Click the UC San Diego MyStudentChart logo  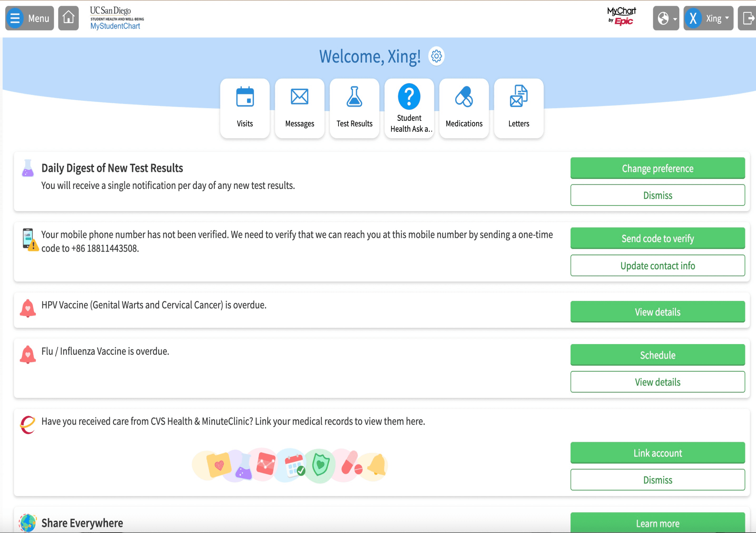[117, 18]
